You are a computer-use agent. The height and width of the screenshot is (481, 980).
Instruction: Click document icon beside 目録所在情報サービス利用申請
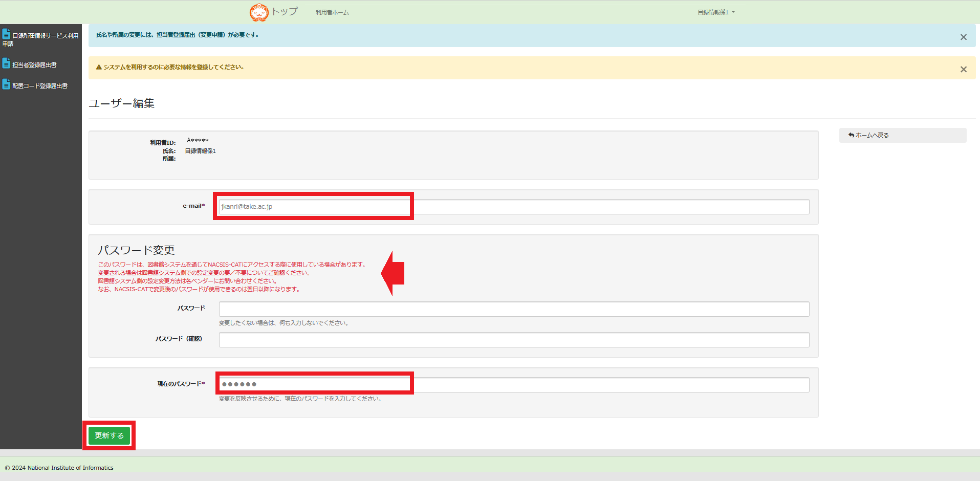[x=6, y=34]
